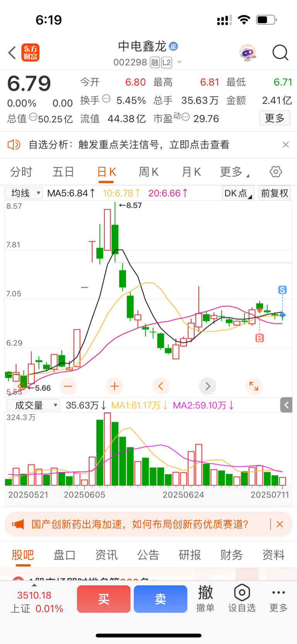297x644 pixels.
Task: Switch to the 周K chart tab
Action: [x=148, y=172]
